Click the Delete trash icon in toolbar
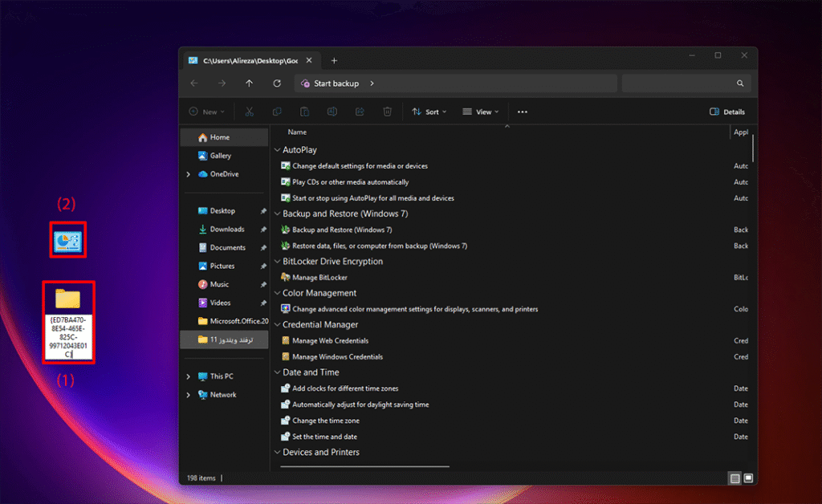The height and width of the screenshot is (504, 822). click(388, 112)
